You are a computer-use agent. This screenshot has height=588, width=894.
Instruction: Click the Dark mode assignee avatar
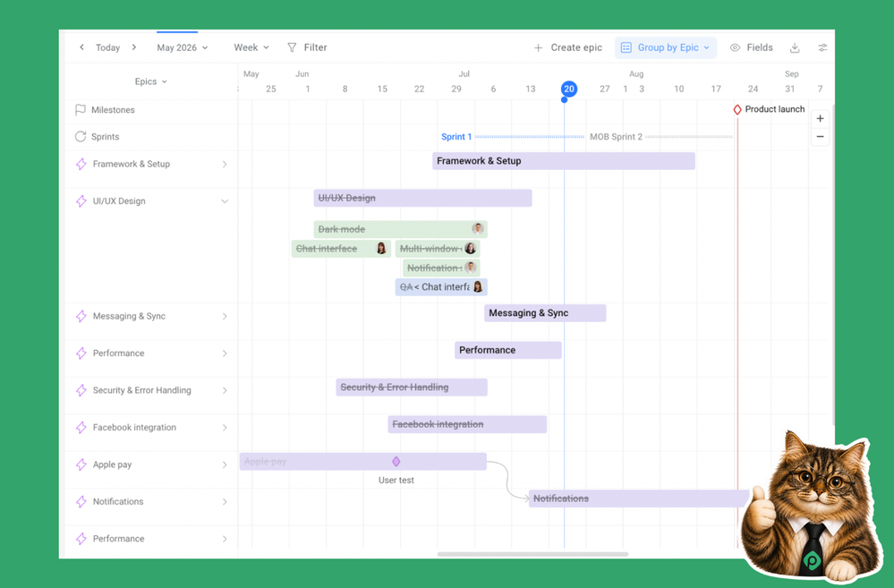tap(478, 229)
